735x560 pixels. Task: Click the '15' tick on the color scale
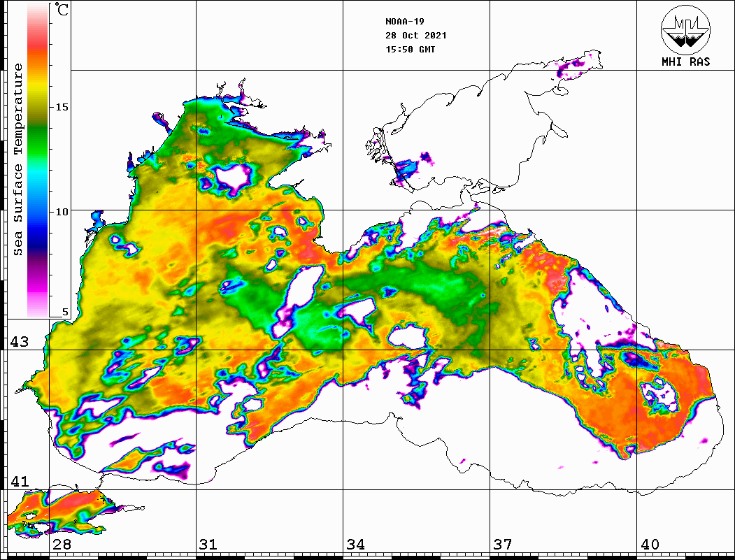pos(62,107)
